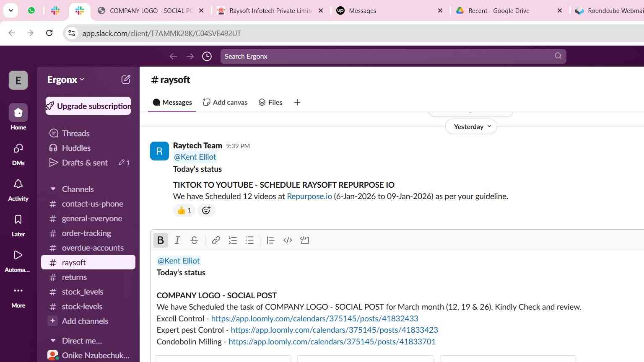Toggle Bold formatting in message composer
The image size is (644, 362).
pos(160,240)
